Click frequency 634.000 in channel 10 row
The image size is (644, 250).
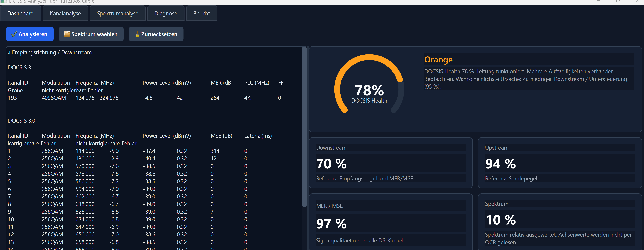pyautogui.click(x=85, y=219)
